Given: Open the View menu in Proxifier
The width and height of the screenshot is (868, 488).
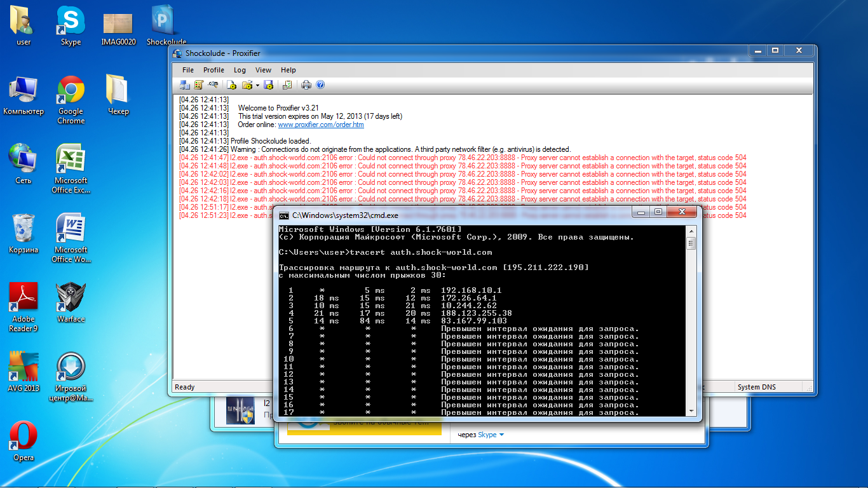Looking at the screenshot, I should click(263, 70).
